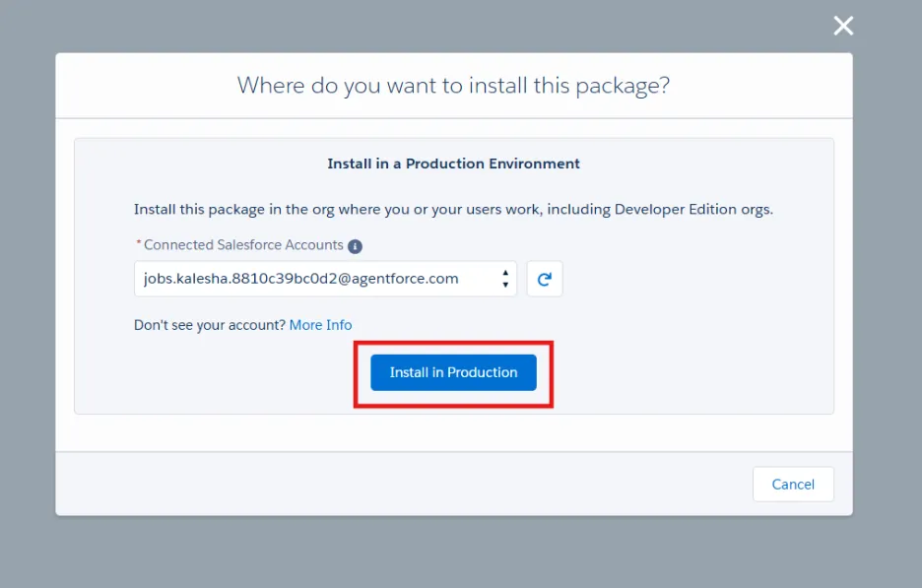
Task: Close the dialog with the X icon
Action: 843,26
